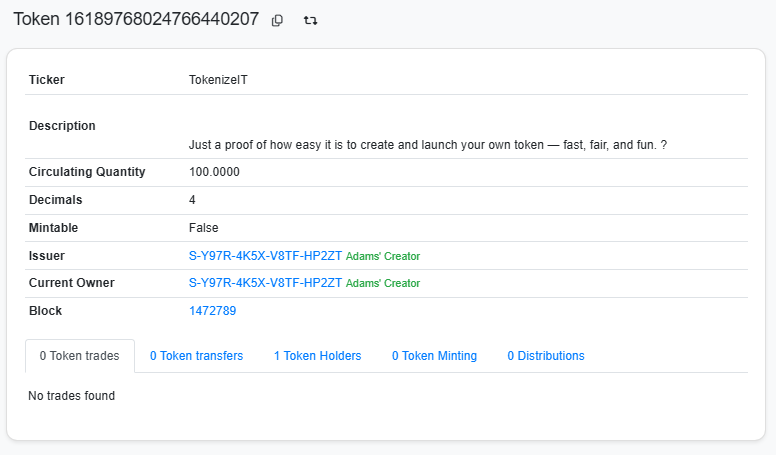Click the Mintable field label

pos(53,228)
